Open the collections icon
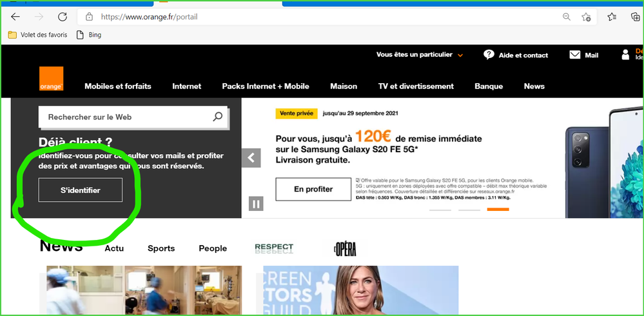The width and height of the screenshot is (644, 316). tap(636, 17)
